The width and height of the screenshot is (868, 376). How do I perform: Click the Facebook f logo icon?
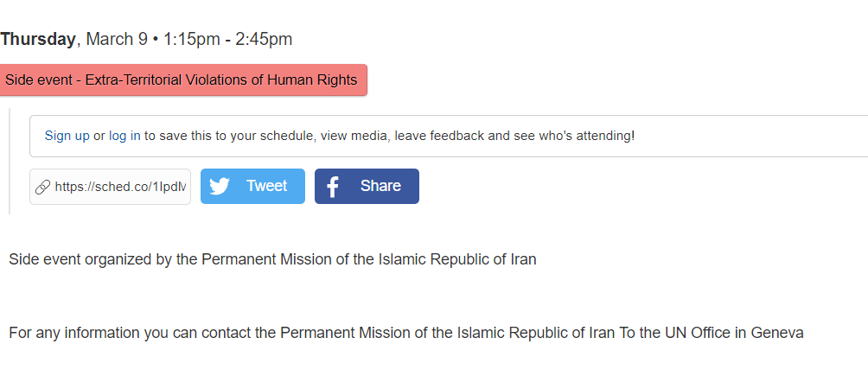click(x=332, y=187)
